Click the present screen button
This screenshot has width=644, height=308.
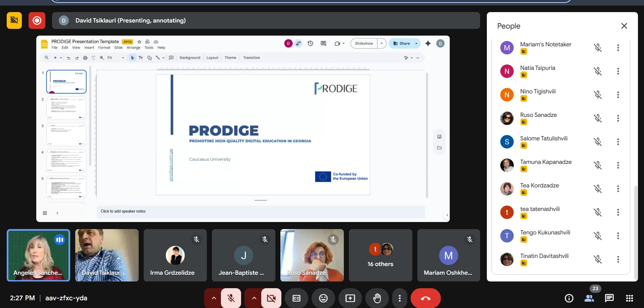pos(350,298)
